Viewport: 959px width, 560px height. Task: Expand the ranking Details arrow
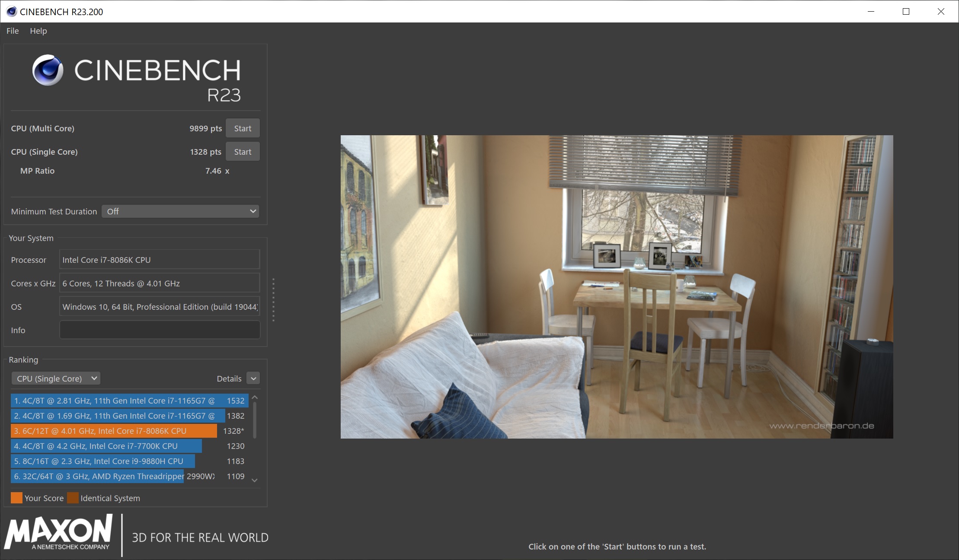coord(253,379)
